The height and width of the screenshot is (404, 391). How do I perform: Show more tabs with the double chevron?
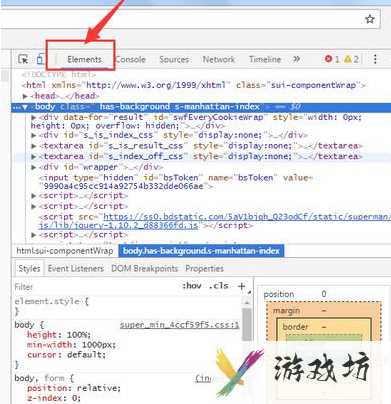click(296, 59)
